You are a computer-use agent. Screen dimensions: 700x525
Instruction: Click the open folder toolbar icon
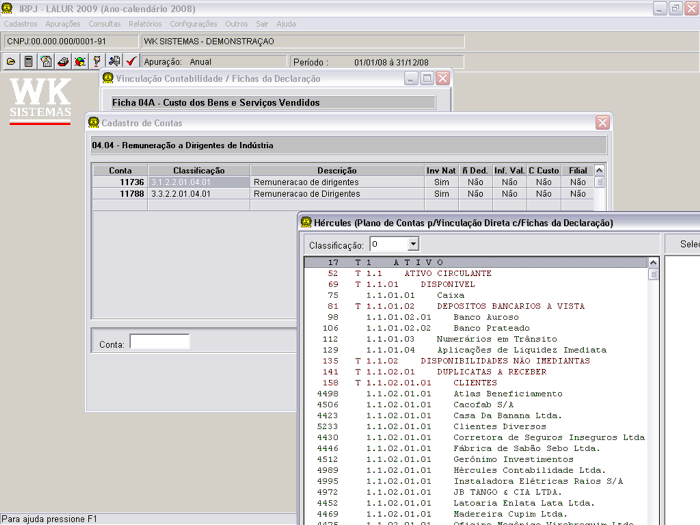click(12, 61)
